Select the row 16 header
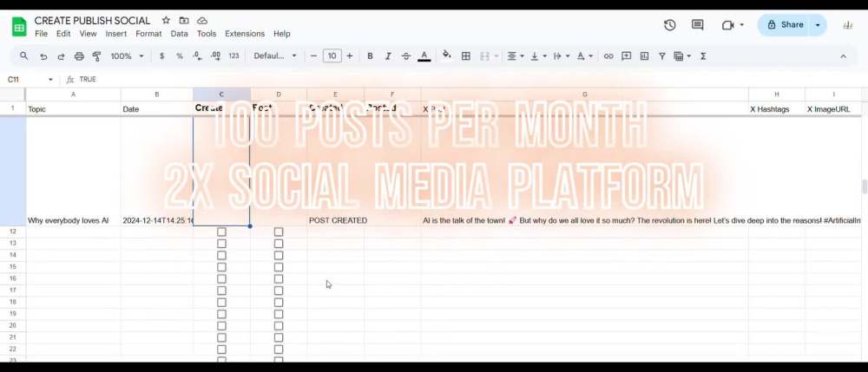The height and width of the screenshot is (372, 868). coord(13,278)
